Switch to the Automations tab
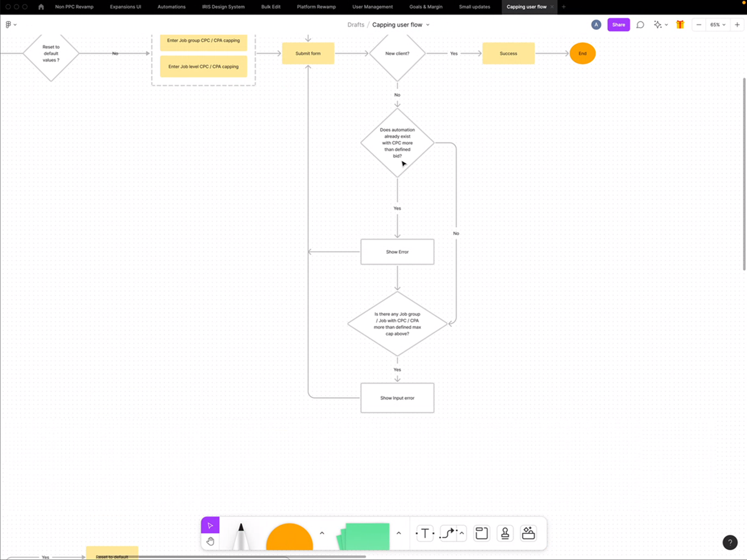Image resolution: width=747 pixels, height=560 pixels. point(171,7)
